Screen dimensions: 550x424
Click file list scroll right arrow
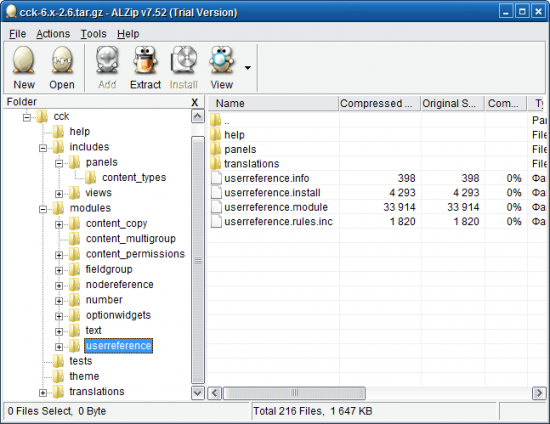click(539, 393)
